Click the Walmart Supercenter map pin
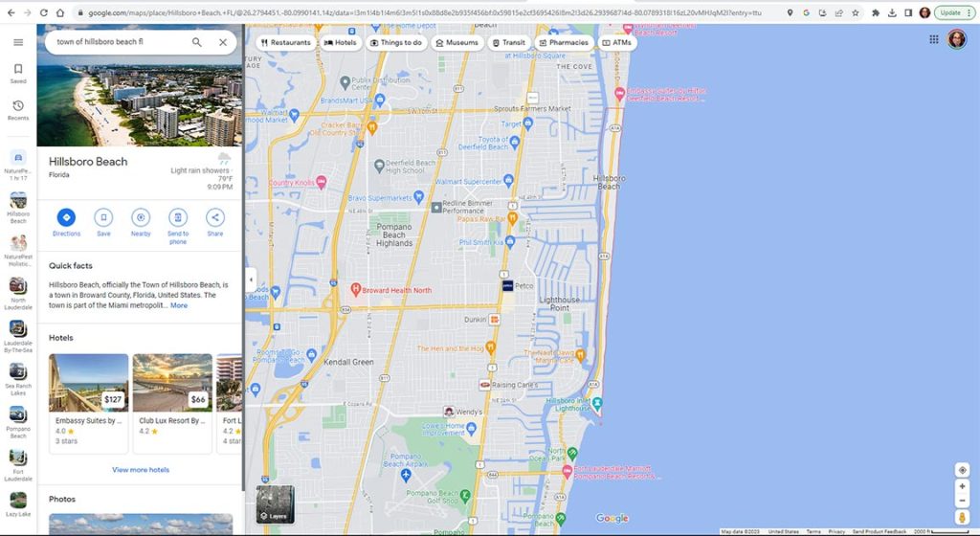Image resolution: width=980 pixels, height=536 pixels. click(508, 181)
